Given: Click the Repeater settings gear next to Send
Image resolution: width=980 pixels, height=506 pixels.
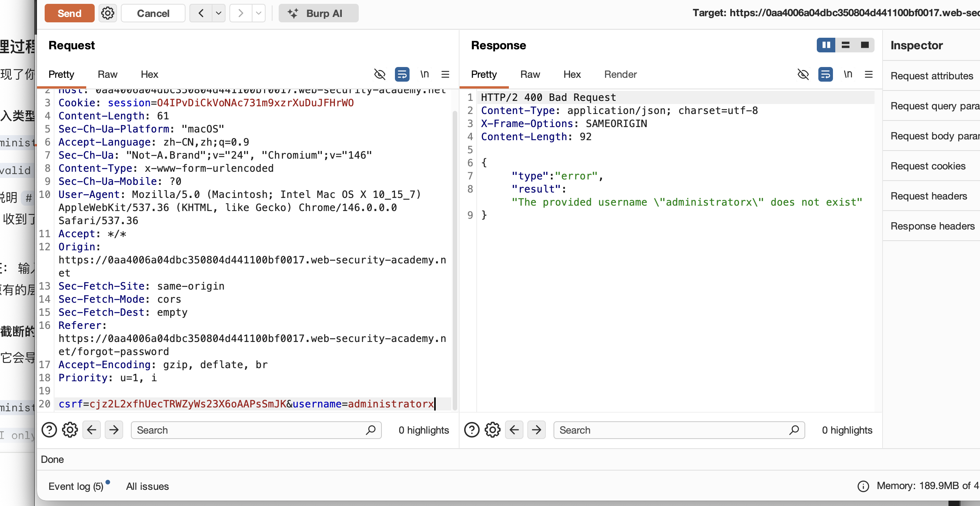Looking at the screenshot, I should (x=107, y=13).
